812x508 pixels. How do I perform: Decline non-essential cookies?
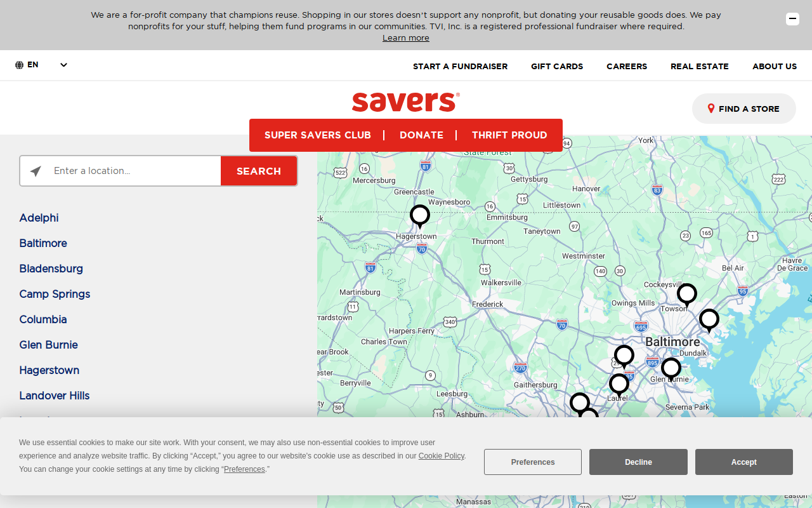point(638,462)
